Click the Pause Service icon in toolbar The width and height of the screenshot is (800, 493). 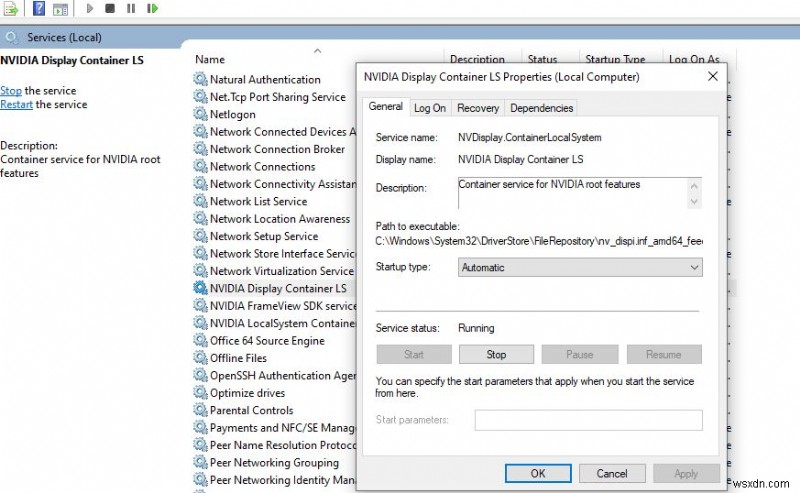131,8
